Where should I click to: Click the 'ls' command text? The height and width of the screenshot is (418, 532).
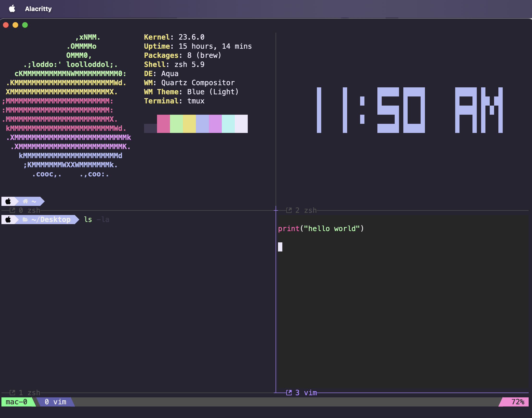click(88, 220)
